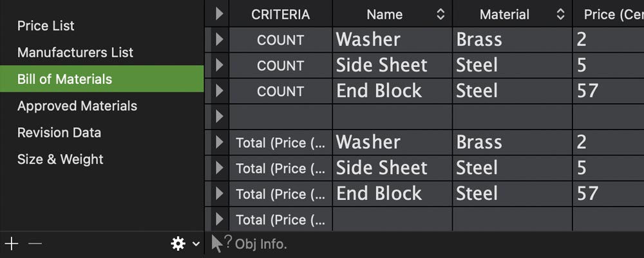Click the header row arrow icon
This screenshot has height=258, width=644.
coord(220,14)
